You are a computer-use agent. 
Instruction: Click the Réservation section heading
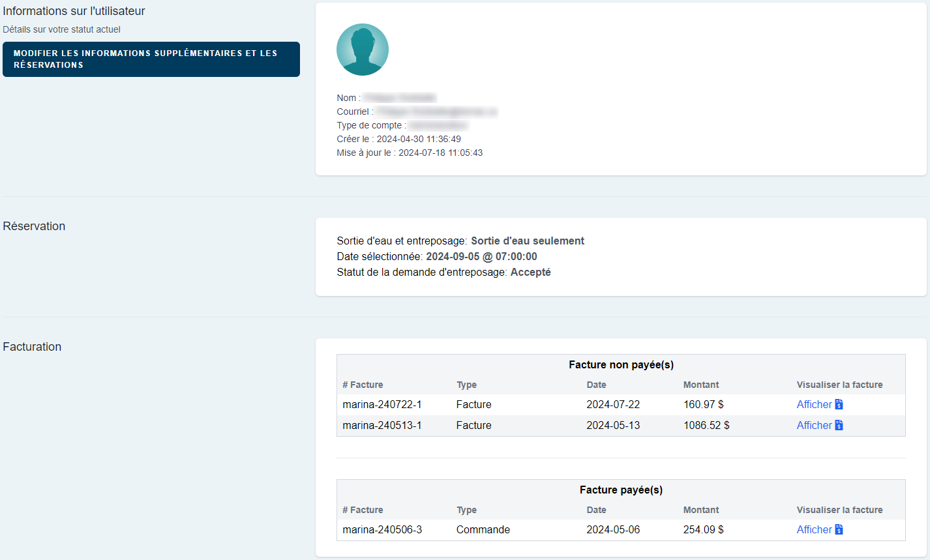click(34, 226)
